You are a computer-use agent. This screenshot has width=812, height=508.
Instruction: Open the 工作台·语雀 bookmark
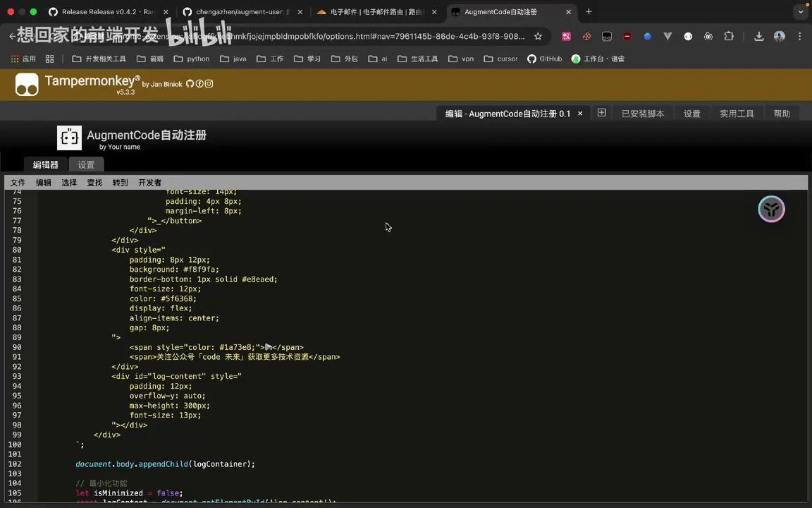pos(598,59)
